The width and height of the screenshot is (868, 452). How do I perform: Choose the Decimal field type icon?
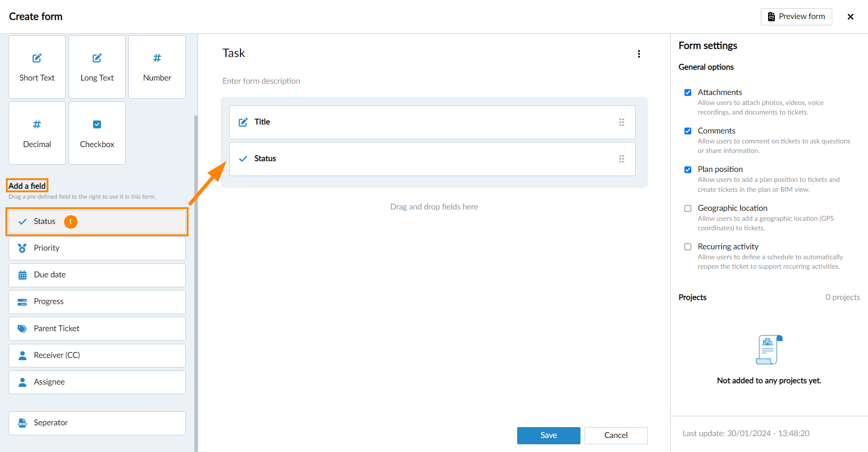tap(37, 124)
